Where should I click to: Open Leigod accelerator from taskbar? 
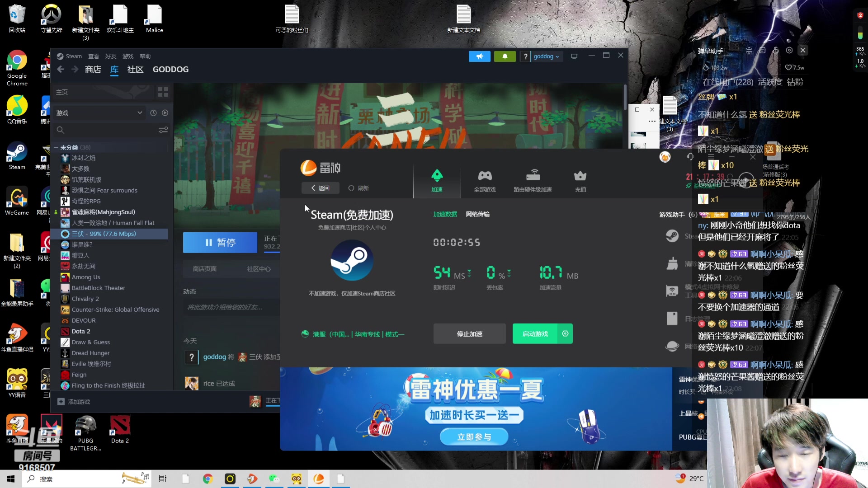pos(319,479)
